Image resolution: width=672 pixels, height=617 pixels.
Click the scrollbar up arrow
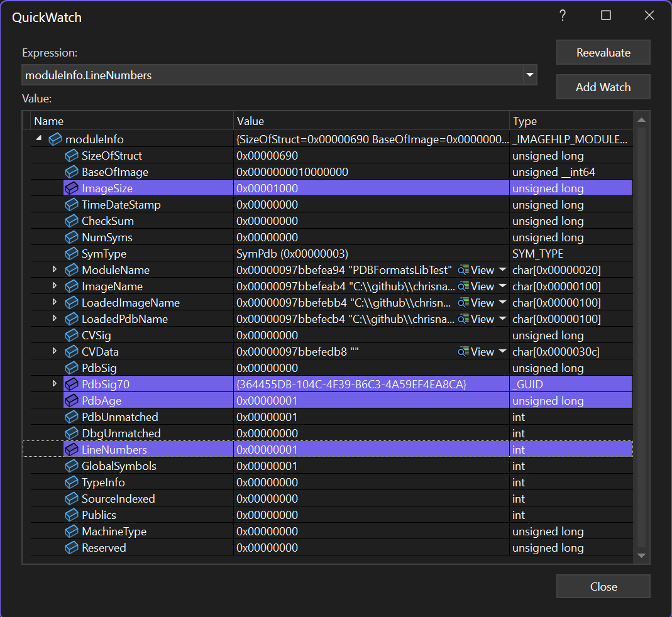click(642, 120)
